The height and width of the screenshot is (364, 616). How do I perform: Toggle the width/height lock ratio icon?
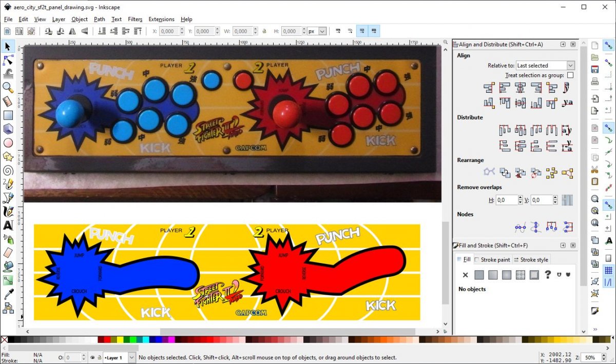264,31
